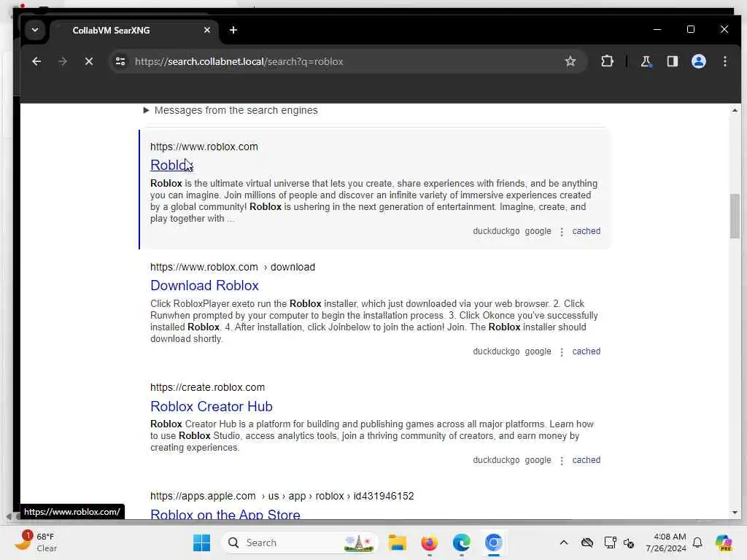Image resolution: width=747 pixels, height=560 pixels.
Task: Open more options dots on Roblox result
Action: click(x=562, y=231)
